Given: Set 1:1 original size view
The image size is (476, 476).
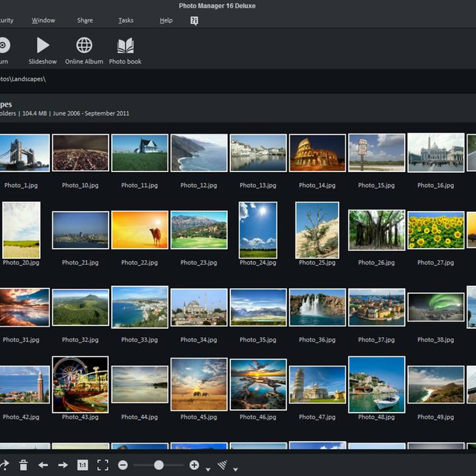Looking at the screenshot, I should (83, 465).
